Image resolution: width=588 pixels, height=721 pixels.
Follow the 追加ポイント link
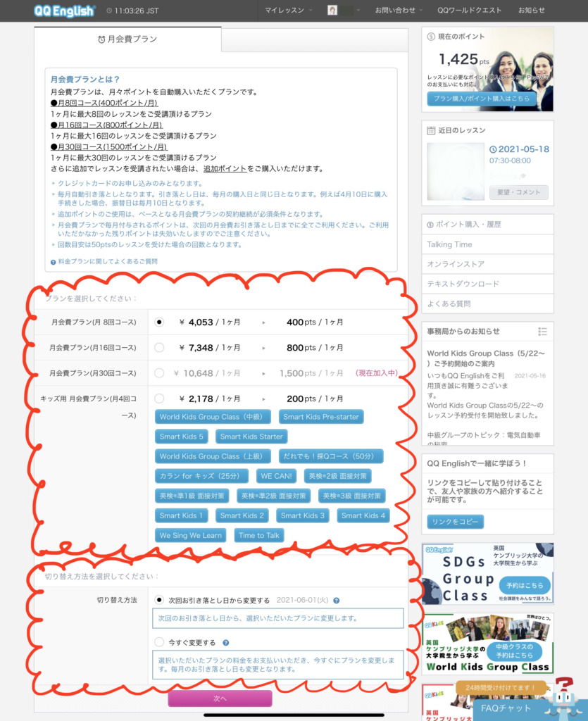(x=225, y=169)
